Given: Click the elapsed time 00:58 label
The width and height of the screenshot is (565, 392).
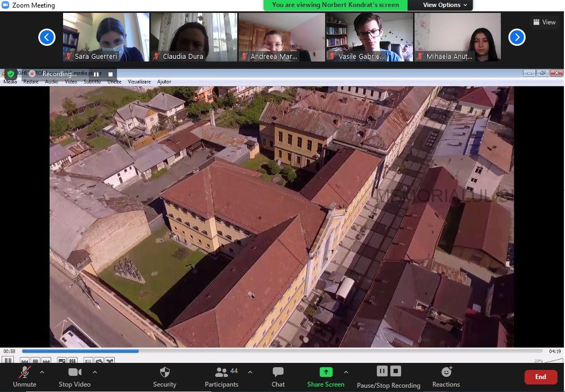Looking at the screenshot, I should point(9,351).
